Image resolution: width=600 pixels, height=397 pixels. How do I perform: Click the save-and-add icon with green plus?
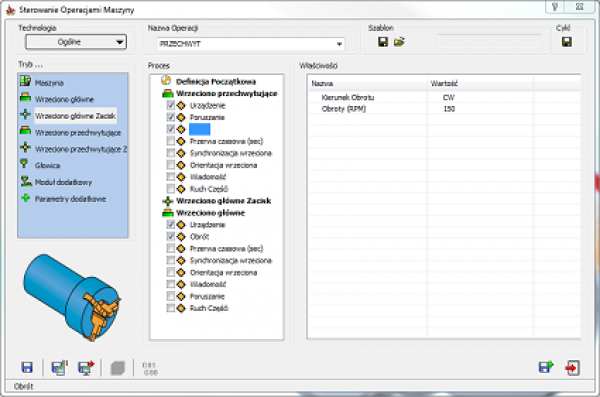click(x=545, y=368)
